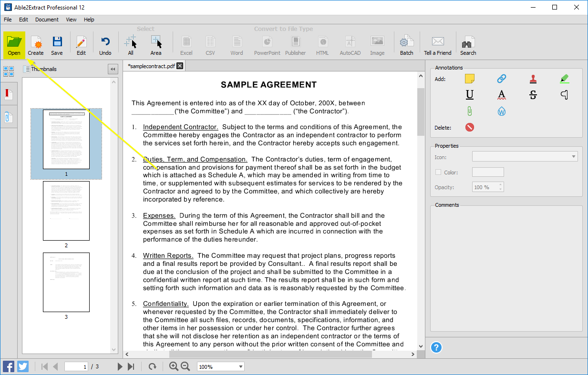The image size is (588, 375).
Task: Choose the Area selection tool
Action: tap(156, 45)
